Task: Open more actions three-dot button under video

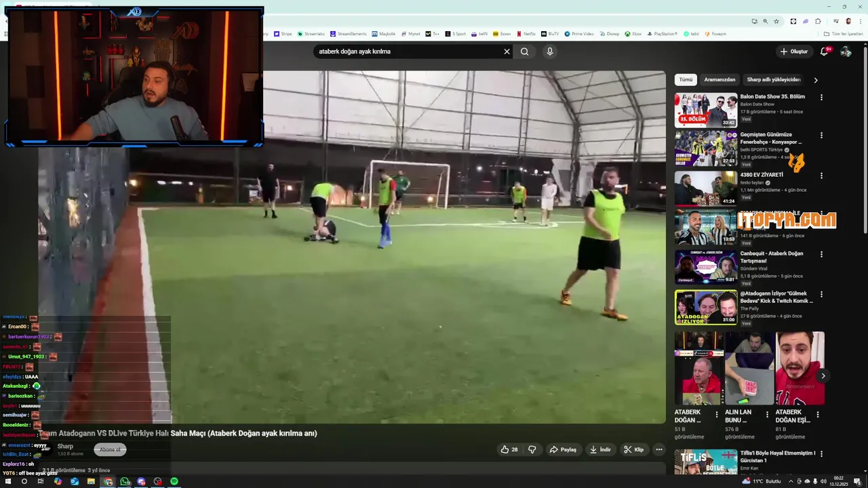Action: [x=658, y=449]
